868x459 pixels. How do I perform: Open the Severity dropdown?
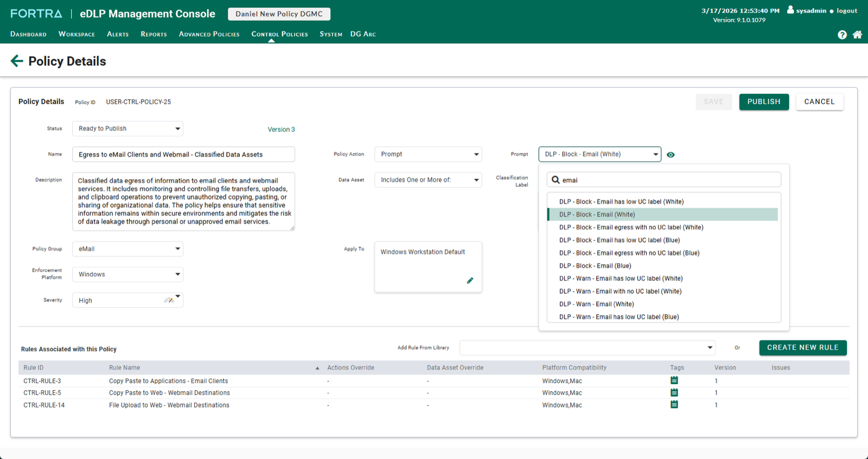[x=127, y=300]
